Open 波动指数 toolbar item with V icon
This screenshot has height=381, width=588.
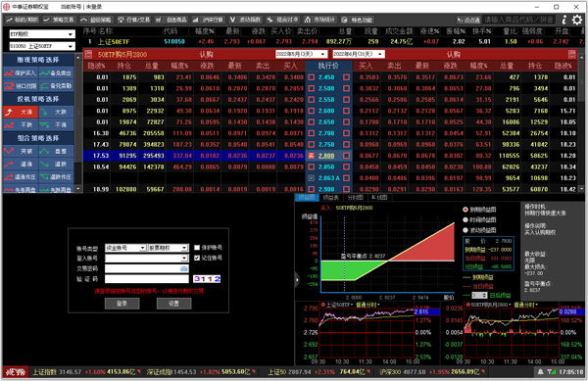coord(245,20)
